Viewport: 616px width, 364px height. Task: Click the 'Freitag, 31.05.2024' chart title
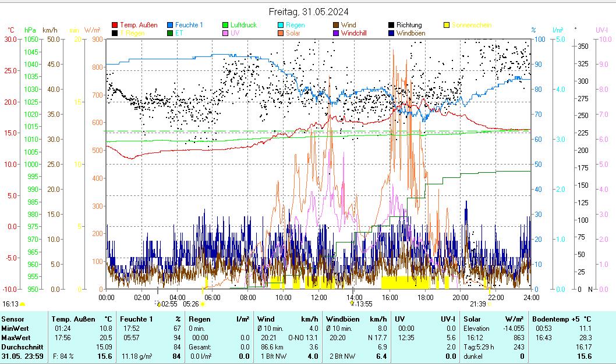point(309,12)
